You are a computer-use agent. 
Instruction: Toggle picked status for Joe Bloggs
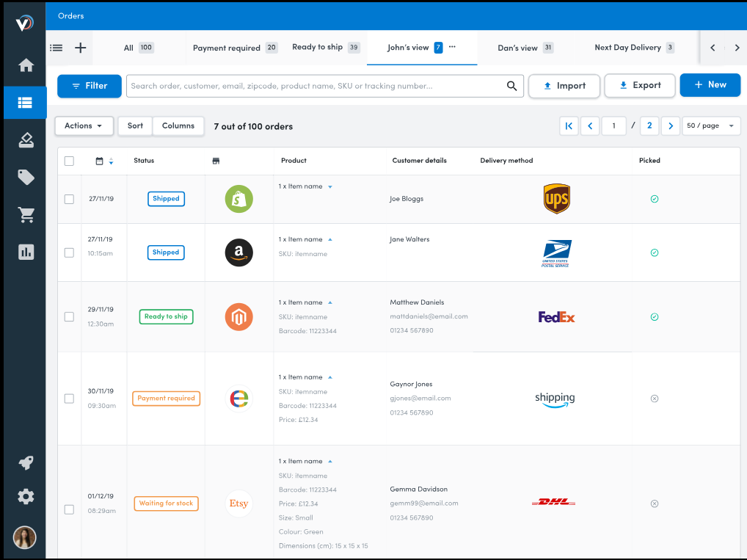point(655,199)
